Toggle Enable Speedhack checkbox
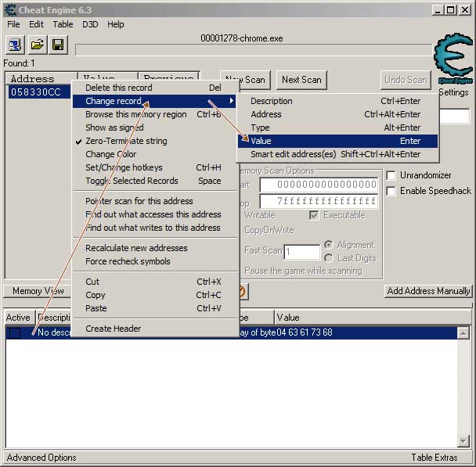 coord(391,191)
